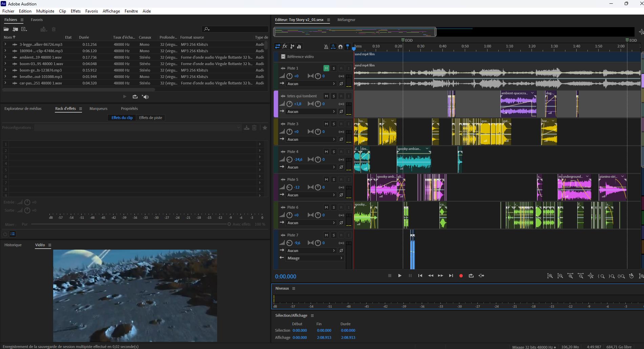
Task: Open Mixage output dropdown on Piste 7
Action: click(314, 258)
